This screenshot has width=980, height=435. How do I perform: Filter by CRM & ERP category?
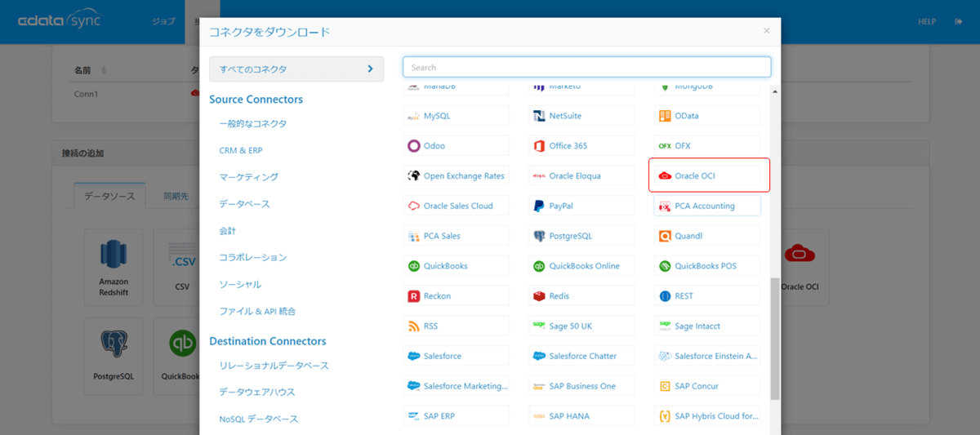pyautogui.click(x=241, y=151)
